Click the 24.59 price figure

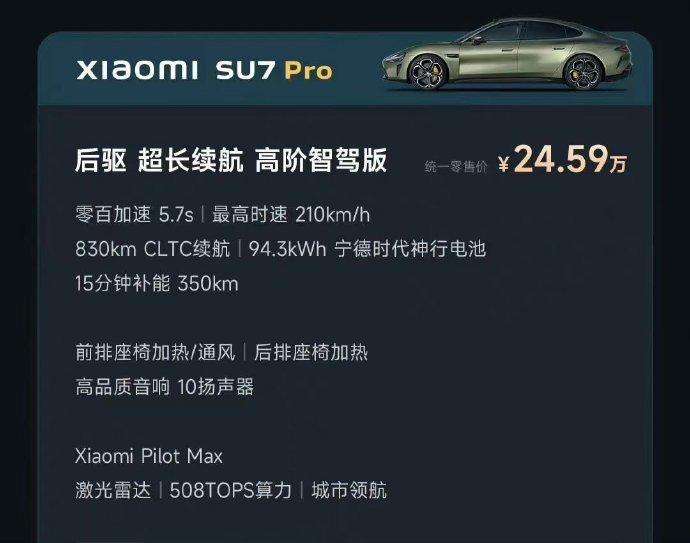[x=561, y=159]
